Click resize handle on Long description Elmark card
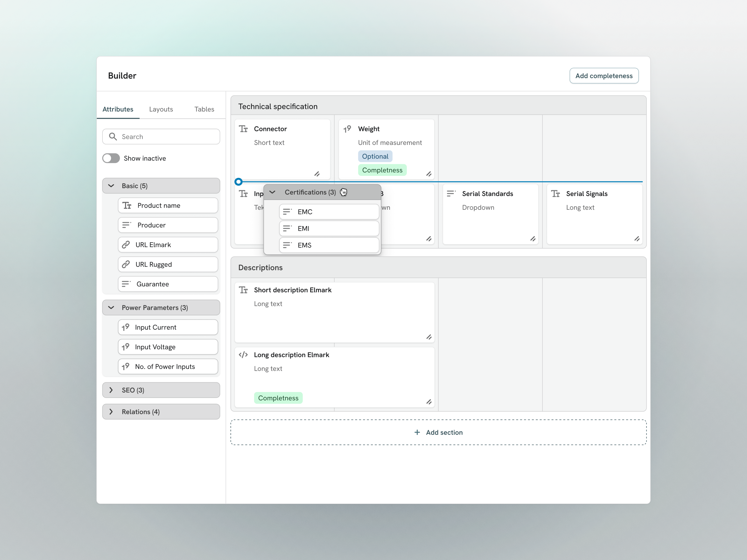The width and height of the screenshot is (747, 560). point(429,402)
